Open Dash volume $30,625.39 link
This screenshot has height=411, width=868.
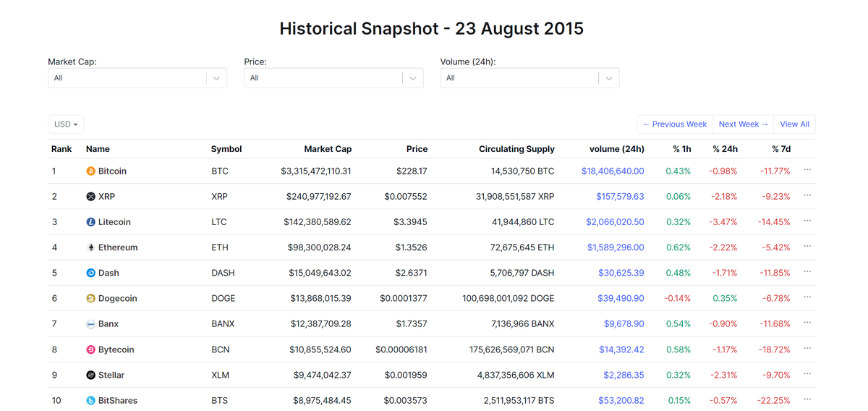[x=621, y=274]
